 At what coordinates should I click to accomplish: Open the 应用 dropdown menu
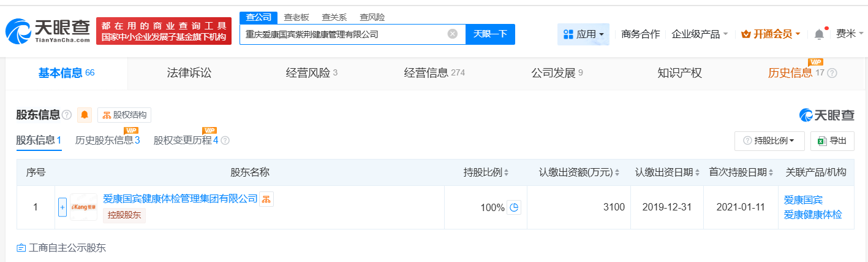[x=583, y=34]
